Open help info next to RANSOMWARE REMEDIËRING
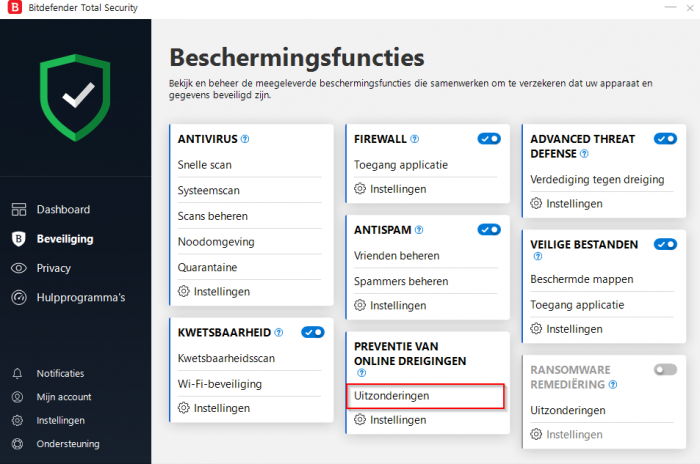This screenshot has width=700, height=464. point(613,385)
